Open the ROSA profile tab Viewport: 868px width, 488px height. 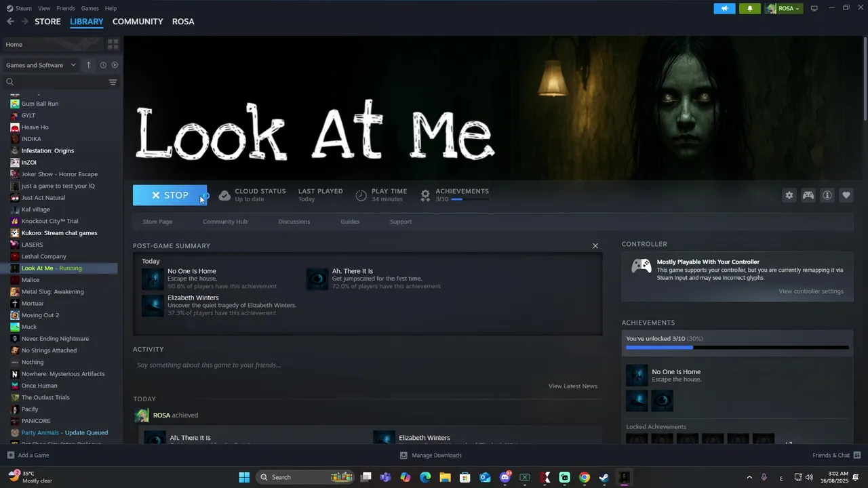point(183,22)
